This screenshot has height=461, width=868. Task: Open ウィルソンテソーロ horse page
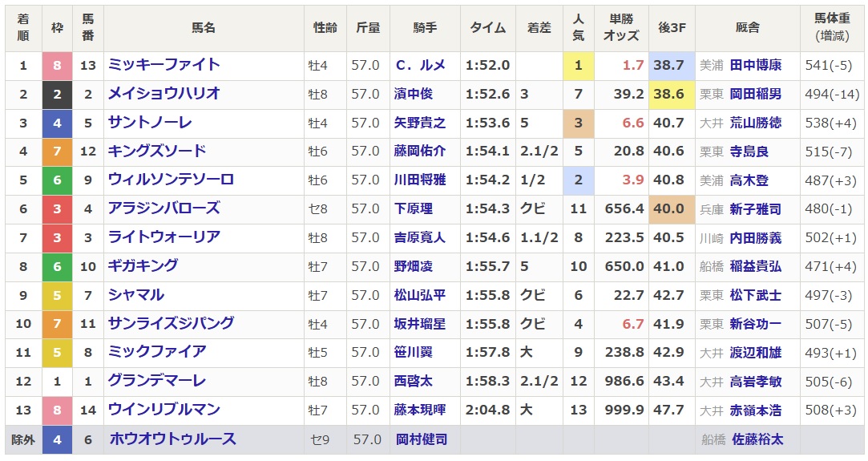tap(171, 180)
